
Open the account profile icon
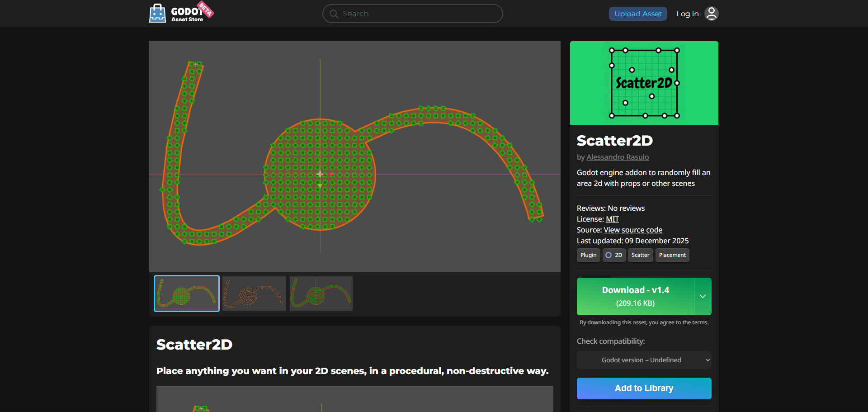712,14
